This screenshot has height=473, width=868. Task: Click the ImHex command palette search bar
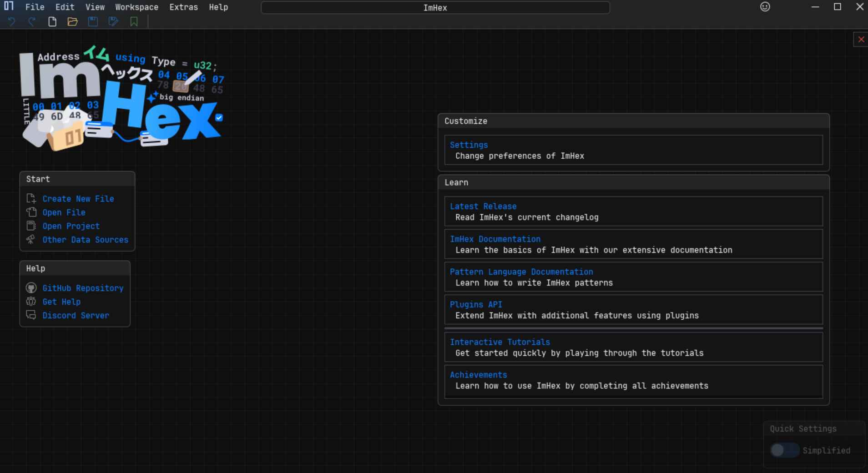tap(434, 7)
